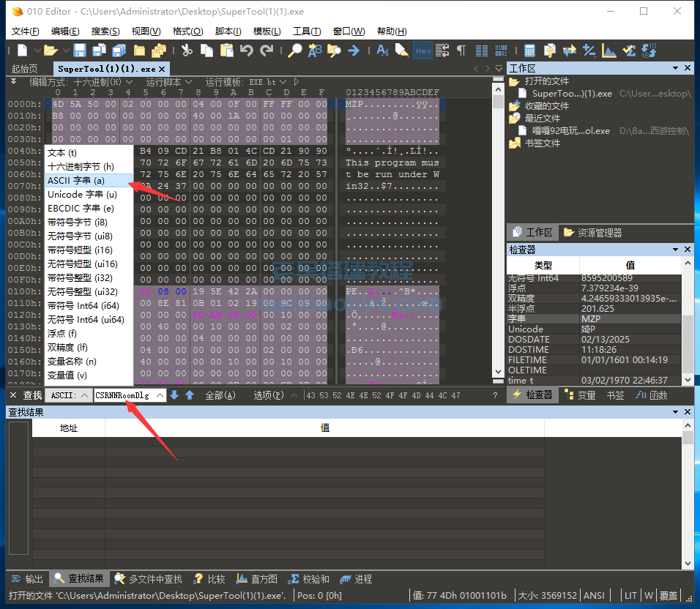Click the 选项(P) options button
Screen dimensions: 700x609
tap(269, 395)
